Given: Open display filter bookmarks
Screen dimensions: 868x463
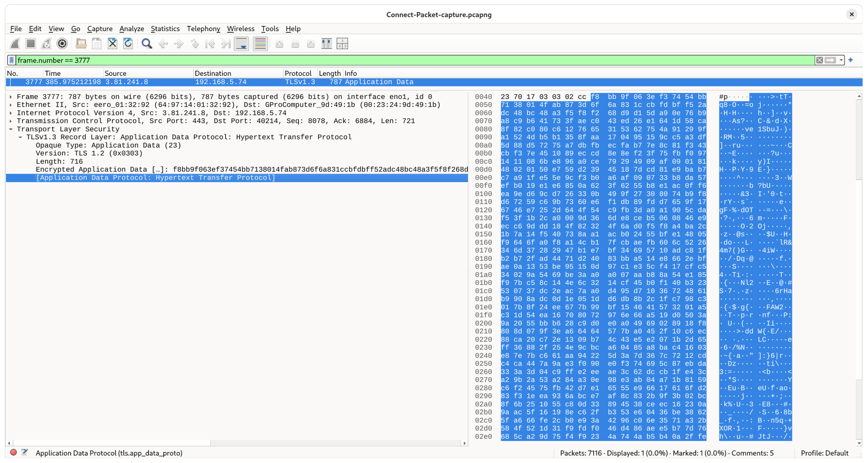Looking at the screenshot, I should coord(12,60).
